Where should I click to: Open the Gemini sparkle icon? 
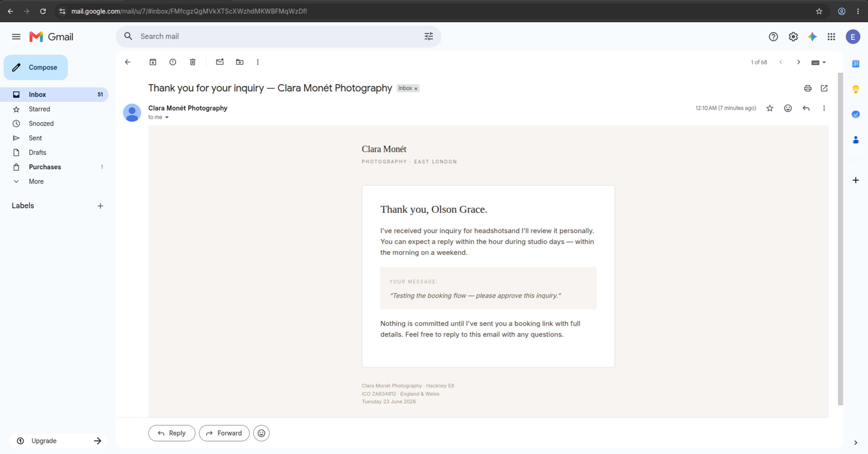812,37
